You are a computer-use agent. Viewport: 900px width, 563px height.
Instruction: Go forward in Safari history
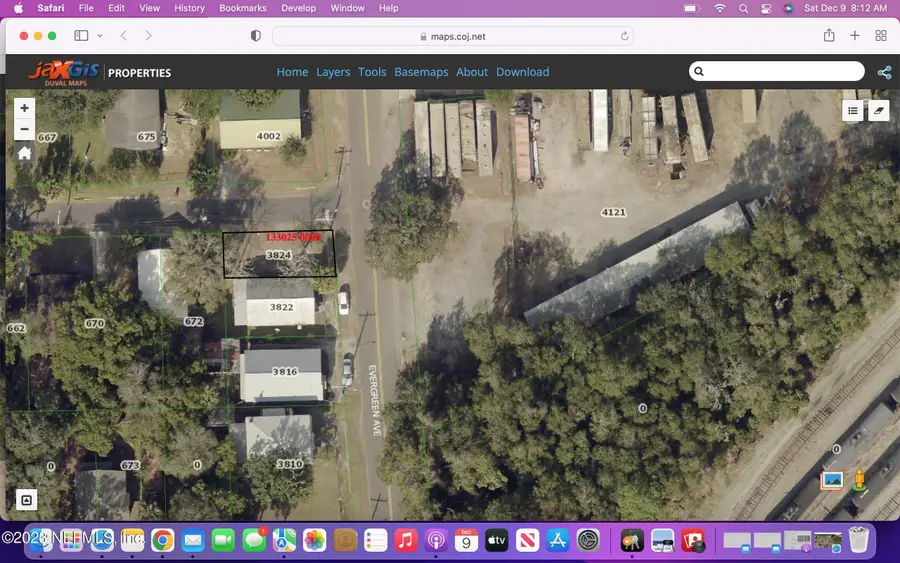pos(148,36)
